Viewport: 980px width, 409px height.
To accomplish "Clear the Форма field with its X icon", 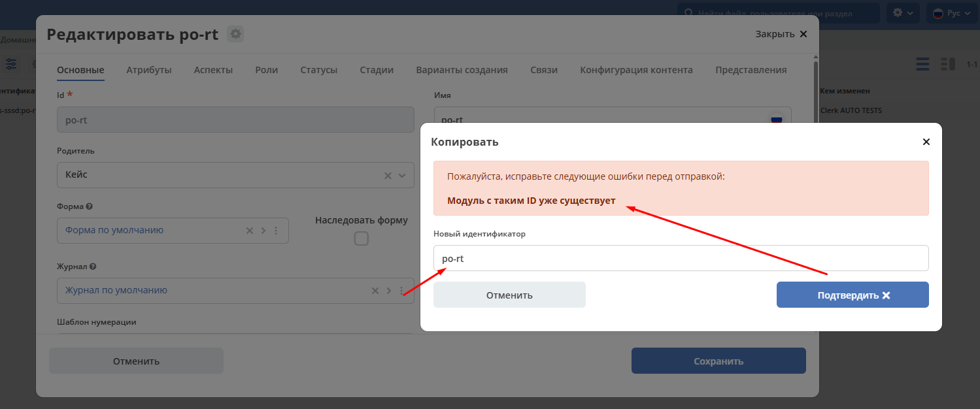I will (x=249, y=231).
